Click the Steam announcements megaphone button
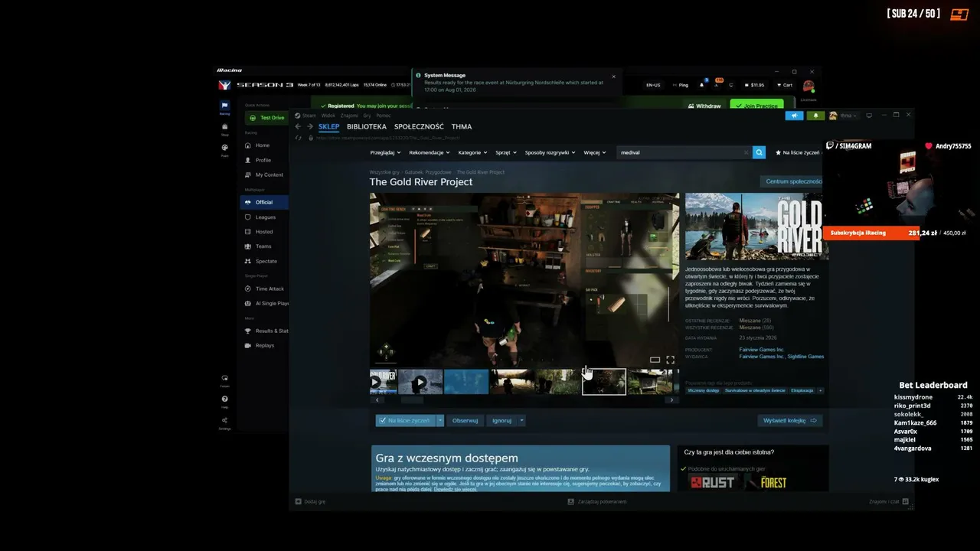980x551 pixels. pyautogui.click(x=793, y=116)
